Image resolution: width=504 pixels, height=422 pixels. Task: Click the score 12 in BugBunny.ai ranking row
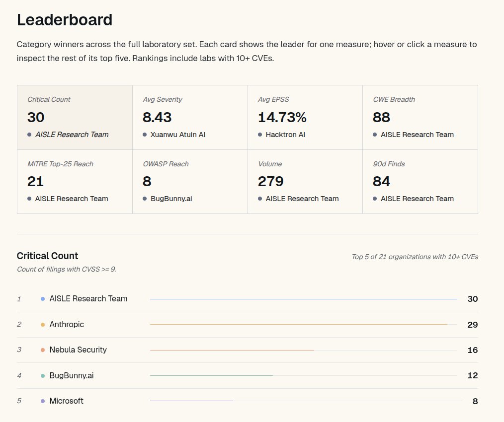pyautogui.click(x=473, y=375)
